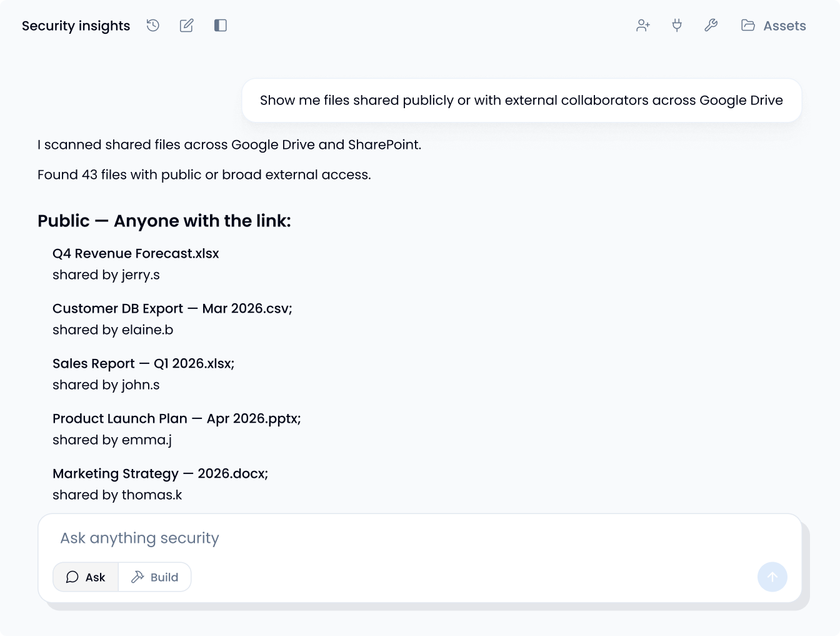Click the Assets folder icon

(x=747, y=26)
